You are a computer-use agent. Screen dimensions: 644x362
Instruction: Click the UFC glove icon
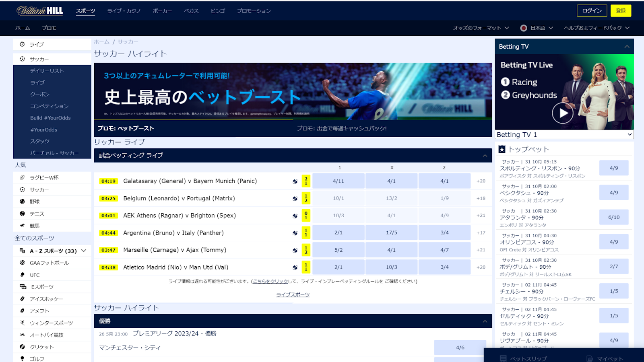(22, 275)
